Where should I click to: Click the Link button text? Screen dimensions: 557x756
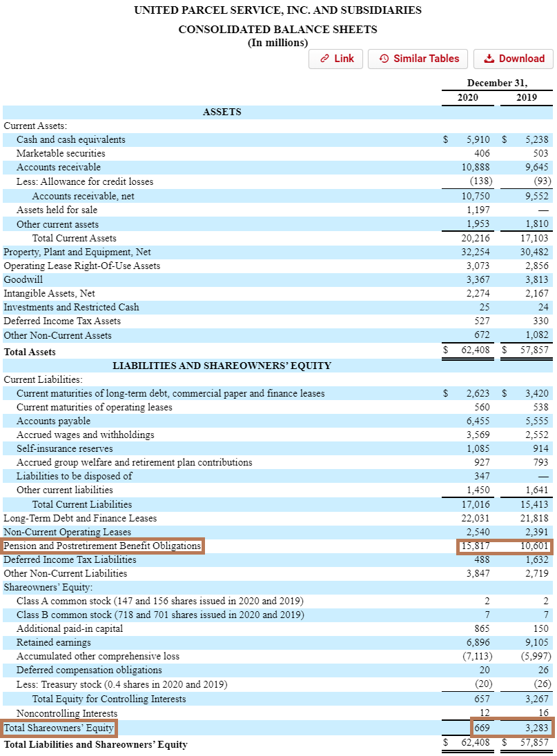click(344, 59)
